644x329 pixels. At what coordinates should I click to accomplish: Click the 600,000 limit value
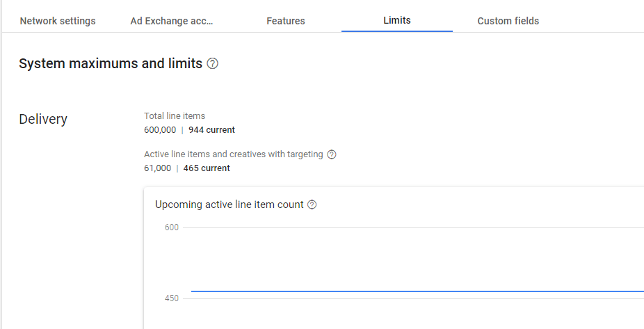pyautogui.click(x=160, y=130)
